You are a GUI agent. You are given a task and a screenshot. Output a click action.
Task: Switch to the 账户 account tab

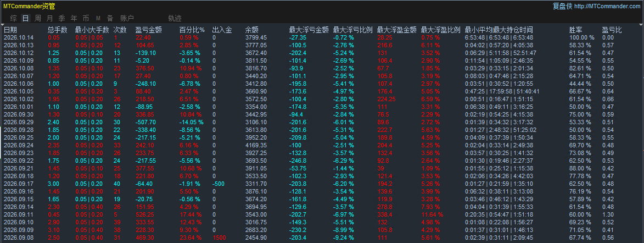(x=127, y=18)
